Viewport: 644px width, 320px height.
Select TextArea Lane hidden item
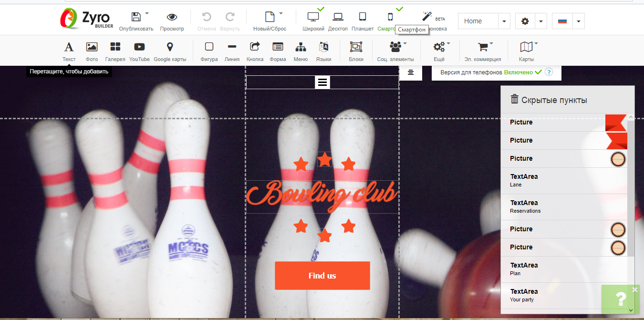click(564, 181)
